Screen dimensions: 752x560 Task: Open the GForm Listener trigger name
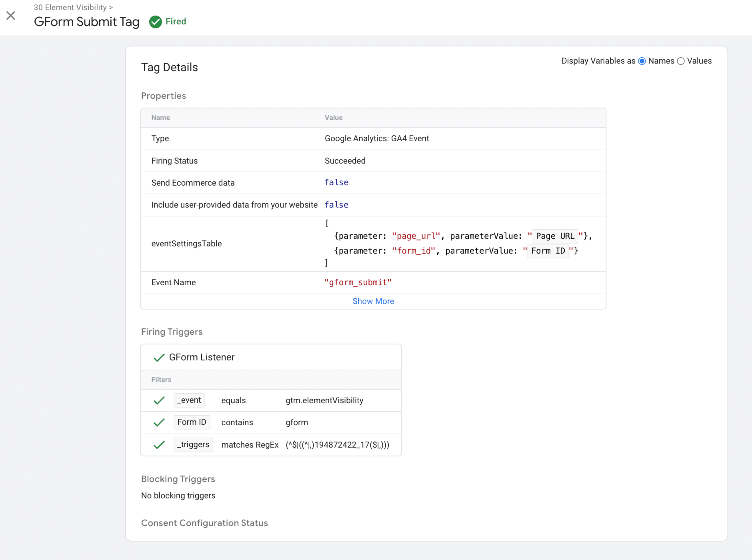tap(202, 357)
